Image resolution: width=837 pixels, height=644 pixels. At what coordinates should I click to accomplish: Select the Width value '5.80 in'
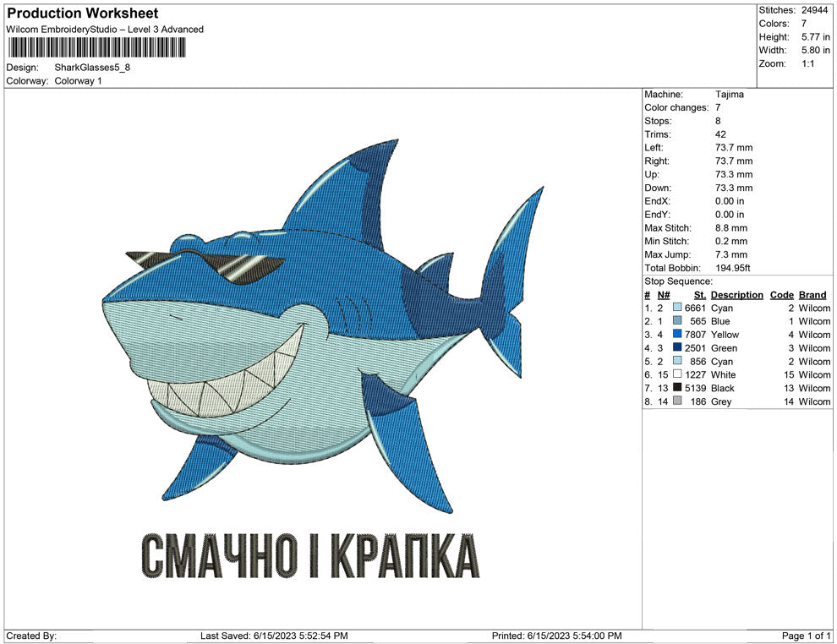(816, 50)
